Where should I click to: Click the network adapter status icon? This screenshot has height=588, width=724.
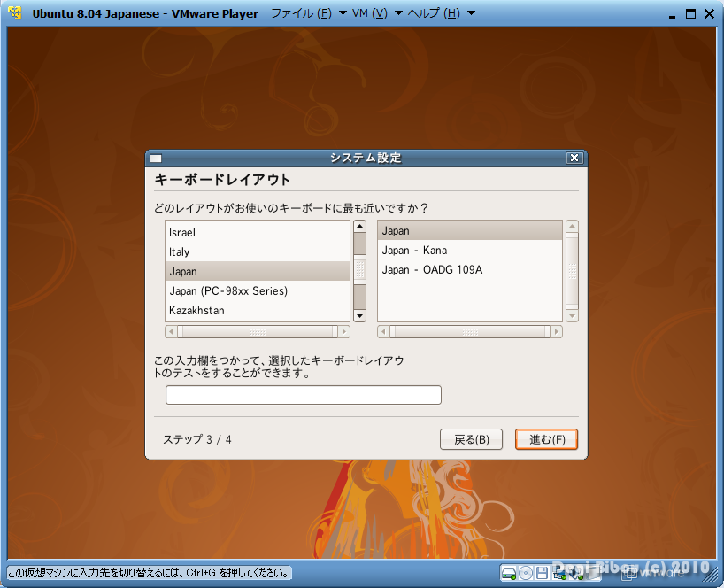pyautogui.click(x=559, y=573)
